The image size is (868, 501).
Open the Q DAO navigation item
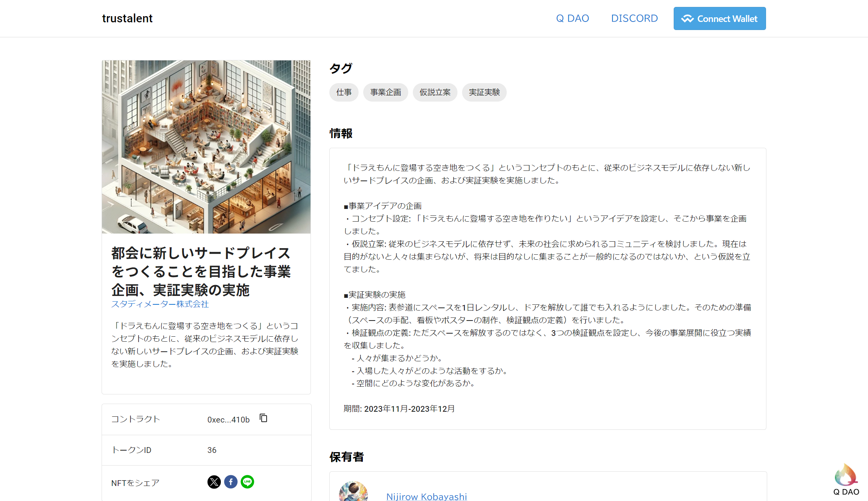coord(572,18)
